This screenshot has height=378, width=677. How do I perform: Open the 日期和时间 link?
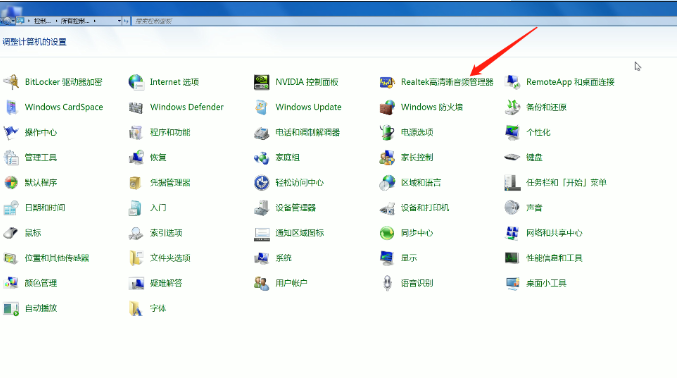(x=45, y=207)
